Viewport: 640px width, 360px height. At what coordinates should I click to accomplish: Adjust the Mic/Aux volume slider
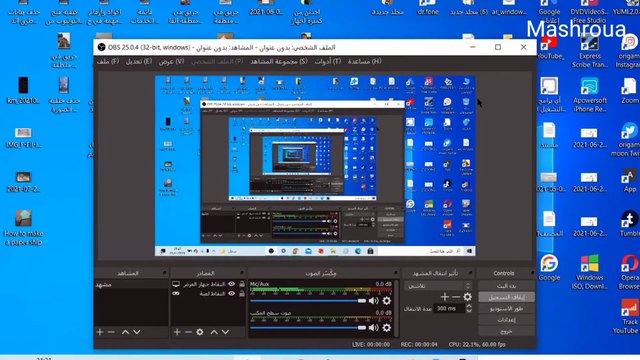(308, 301)
